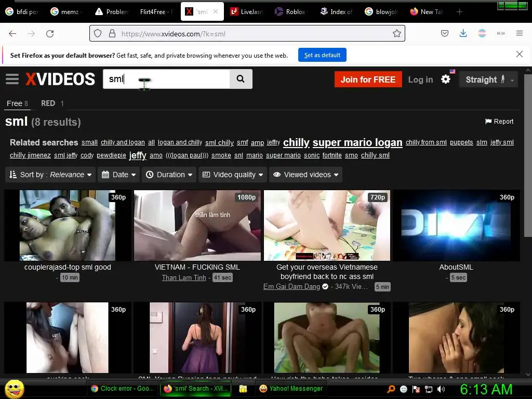
Task: Dismiss the default browser notification bar
Action: point(519,54)
